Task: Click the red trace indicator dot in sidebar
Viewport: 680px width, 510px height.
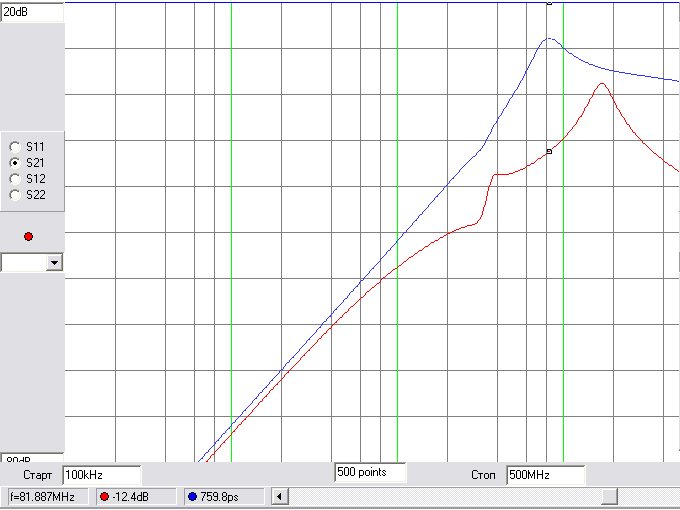Action: pos(28,236)
